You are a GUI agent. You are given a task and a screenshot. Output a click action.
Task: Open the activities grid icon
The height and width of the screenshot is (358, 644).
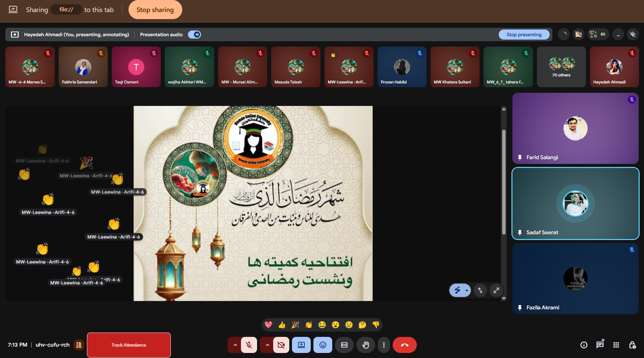616,345
